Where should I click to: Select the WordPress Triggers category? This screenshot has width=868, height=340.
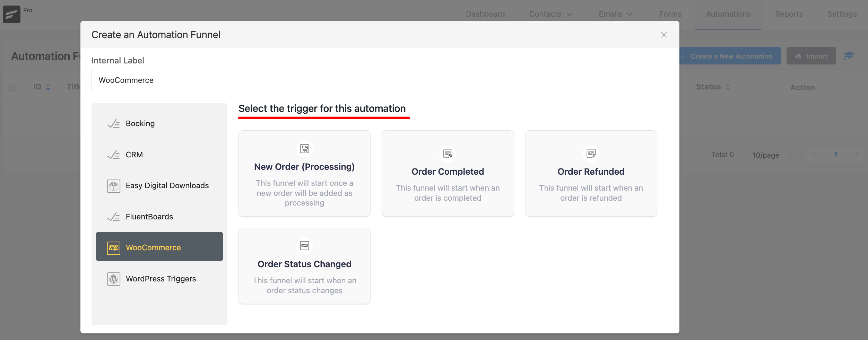(x=159, y=279)
